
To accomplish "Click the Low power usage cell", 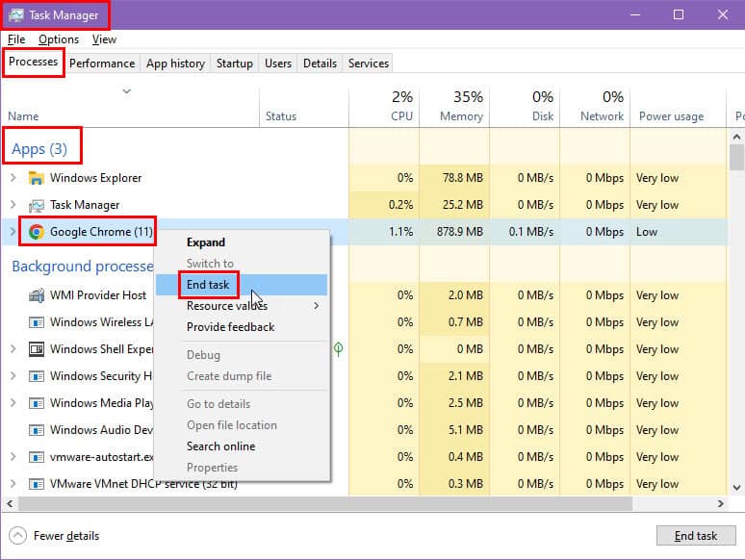I will coord(678,232).
